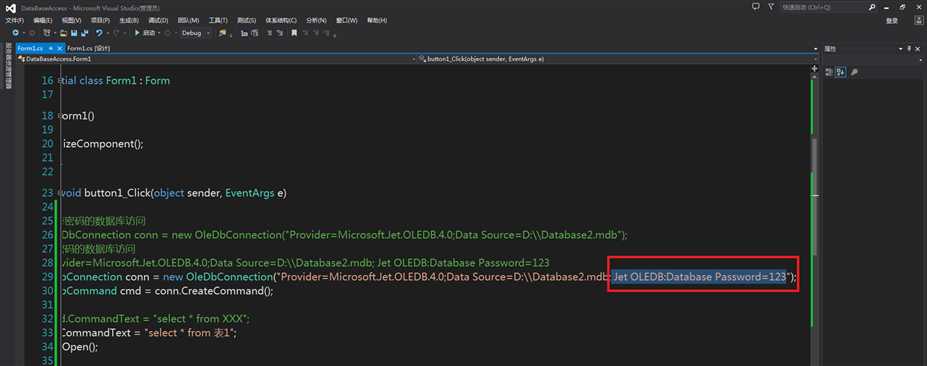
Task: Click the property pages wrench icon
Action: click(x=855, y=72)
